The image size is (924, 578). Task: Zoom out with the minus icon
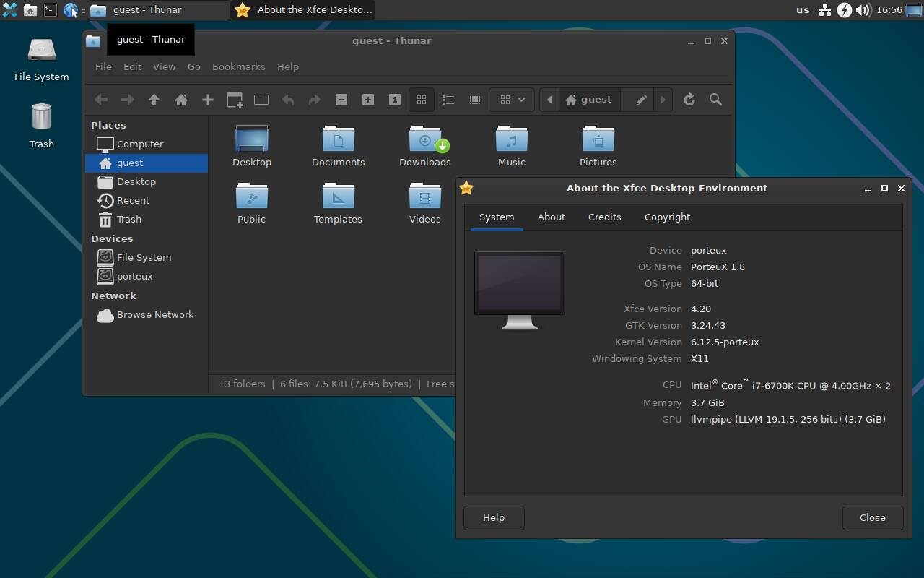(x=341, y=100)
